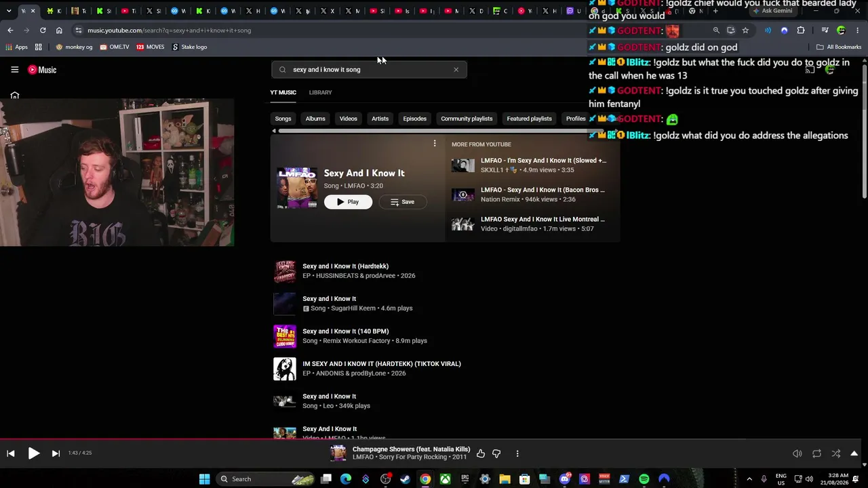
Task: Filter results by Profiles
Action: tap(576, 119)
